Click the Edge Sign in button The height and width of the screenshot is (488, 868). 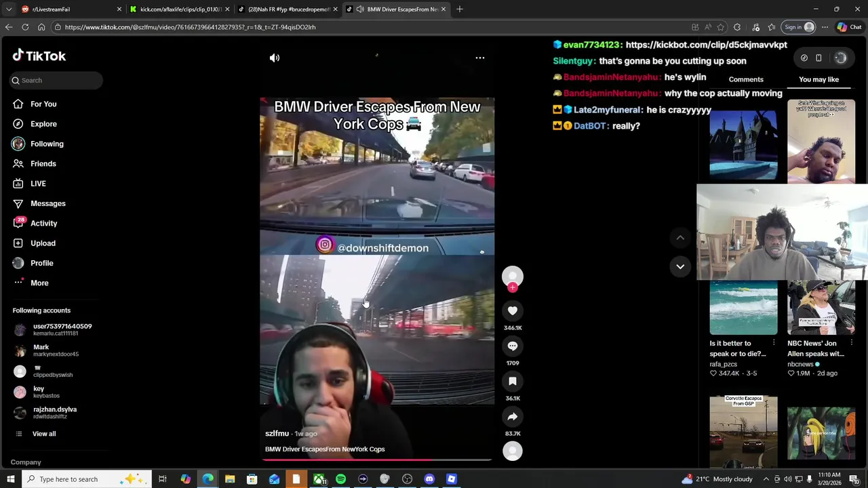[799, 27]
